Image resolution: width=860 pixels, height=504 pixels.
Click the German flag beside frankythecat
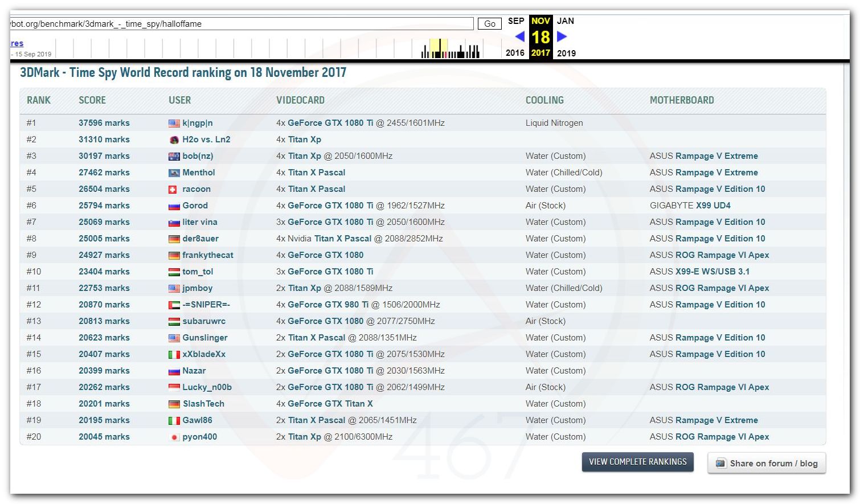pyautogui.click(x=174, y=255)
